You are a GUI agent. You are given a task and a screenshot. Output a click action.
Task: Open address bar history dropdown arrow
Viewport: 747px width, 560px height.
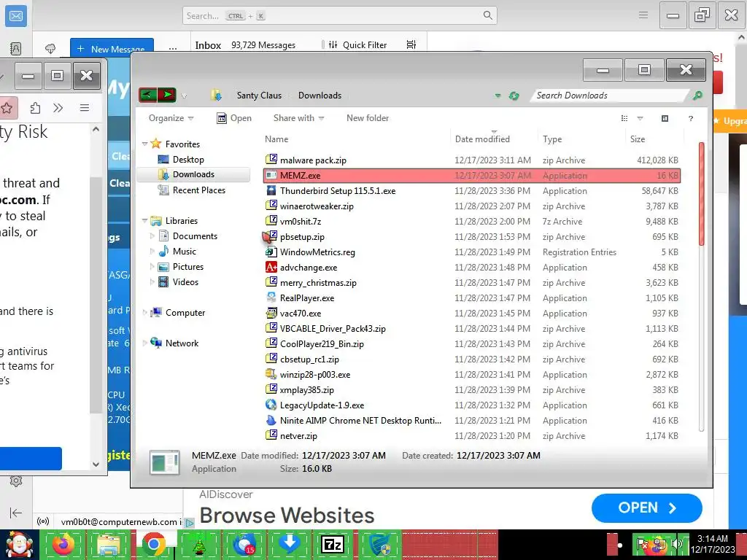tap(498, 96)
